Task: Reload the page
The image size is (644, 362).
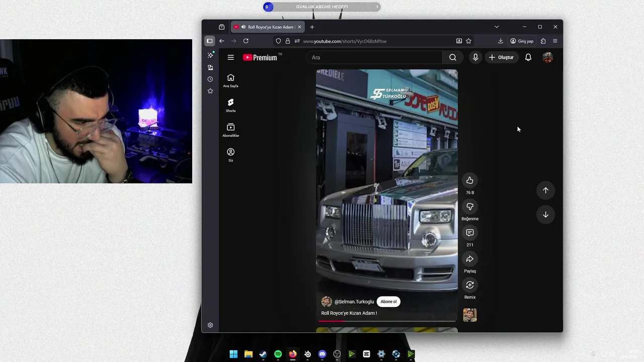Action: point(246,41)
